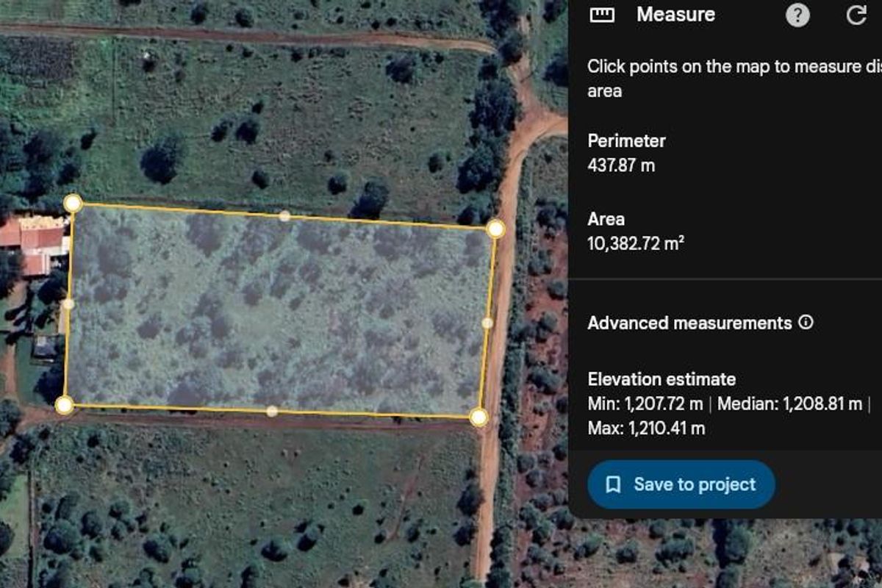Screen dimensions: 882x588
Task: Select the bottom-right vertex near the dirt road
Action: coord(478,417)
